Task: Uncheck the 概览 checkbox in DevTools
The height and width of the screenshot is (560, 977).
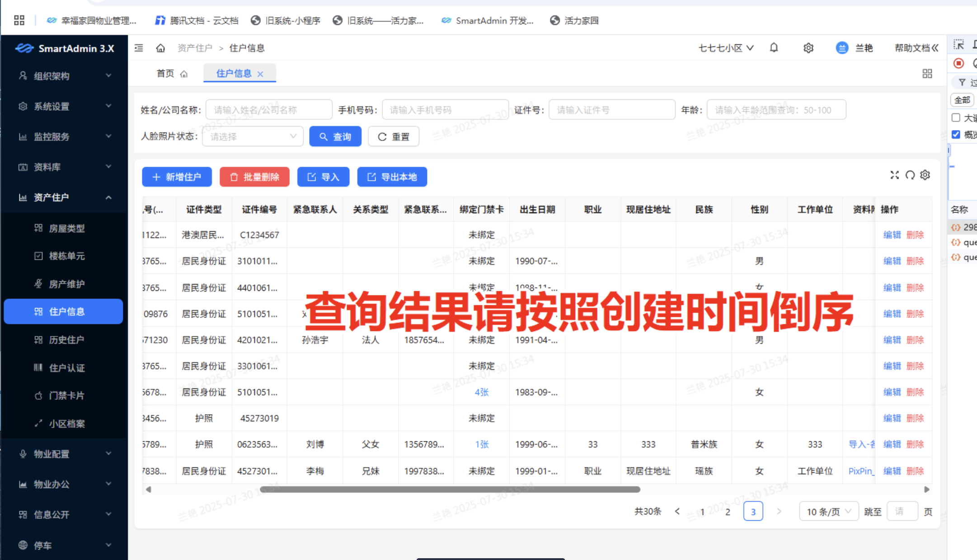Action: coord(956,135)
